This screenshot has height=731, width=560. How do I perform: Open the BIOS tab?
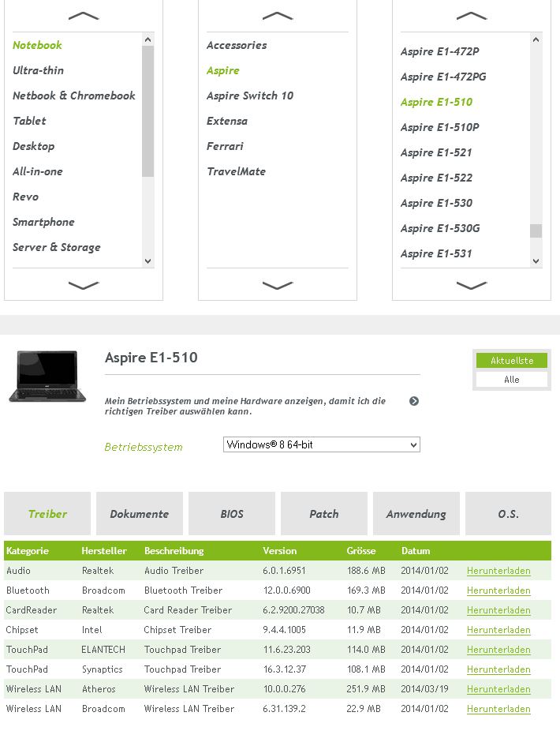232,513
